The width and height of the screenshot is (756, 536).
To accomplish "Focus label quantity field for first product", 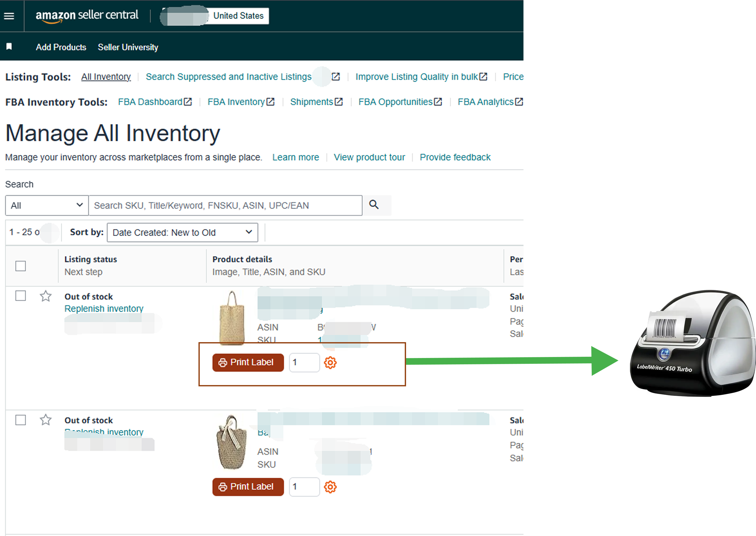I will pos(304,362).
